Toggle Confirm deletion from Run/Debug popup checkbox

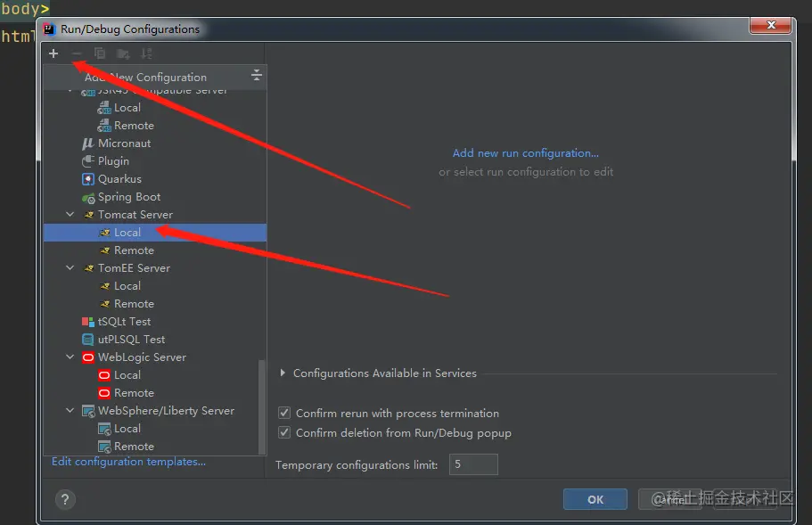(x=284, y=432)
